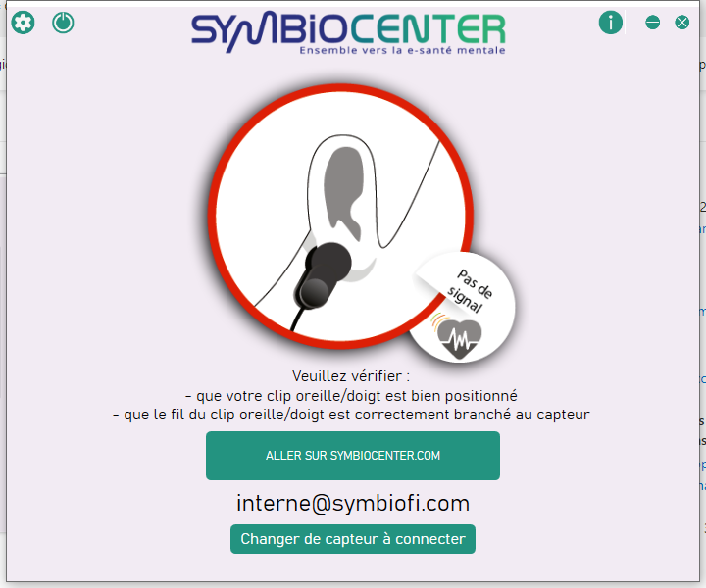Click the black sensor cable below the clip

pyautogui.click(x=297, y=318)
